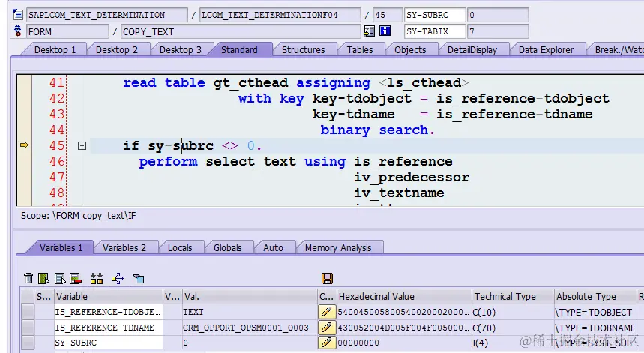Click the Val. column header
The image size is (644, 353).
[250, 296]
